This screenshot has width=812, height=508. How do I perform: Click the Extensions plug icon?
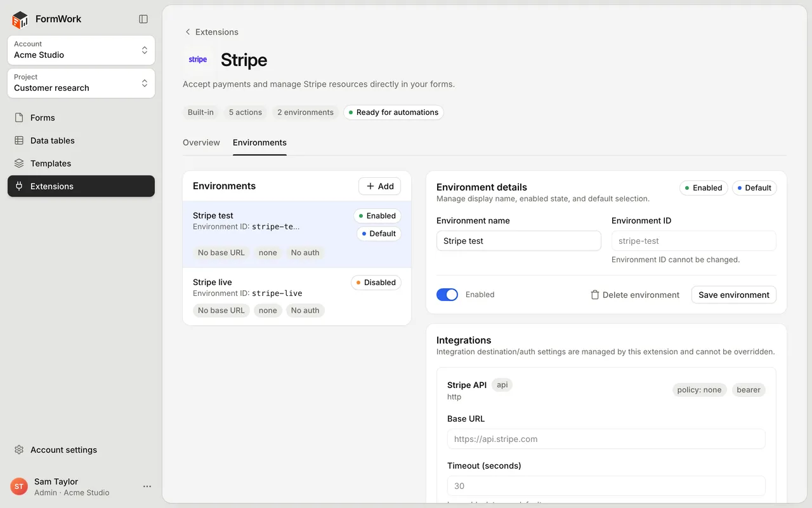(19, 186)
